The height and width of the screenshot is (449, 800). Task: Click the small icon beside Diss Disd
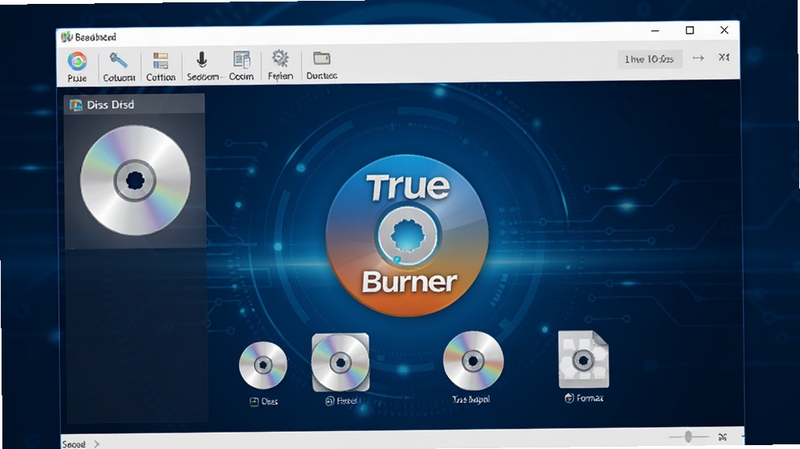point(76,105)
